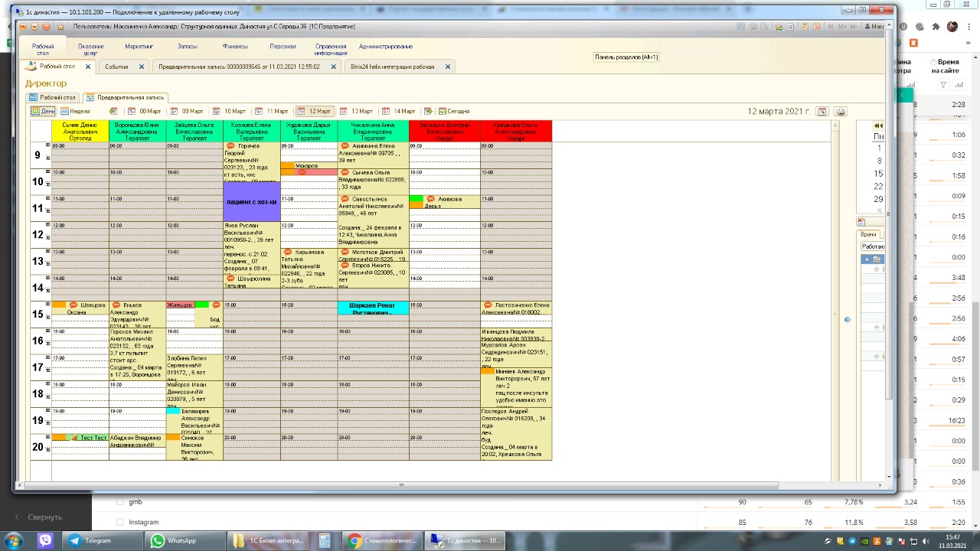Viewport: 980px width, 551px height.
Task: Open the blue 'пациент с хоз-ки' appointment block
Action: pos(251,202)
